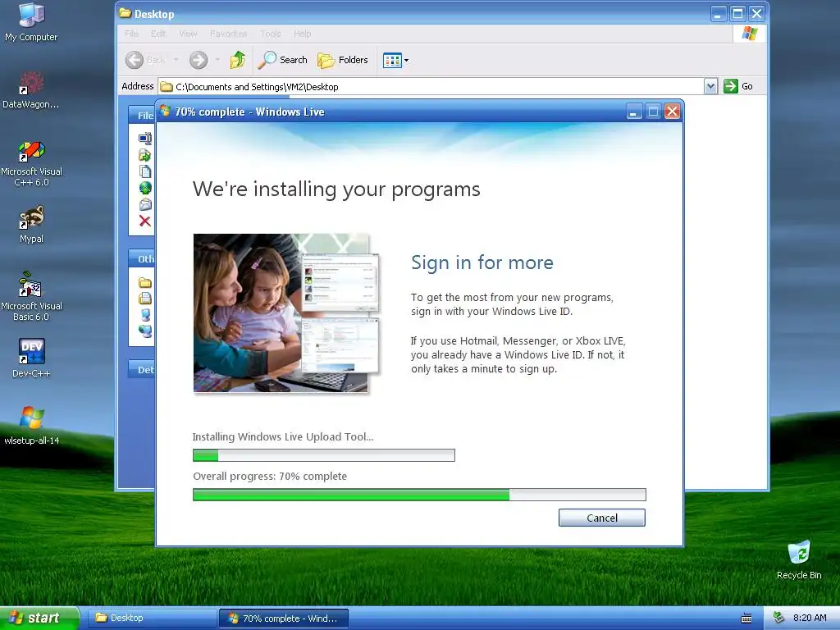The image size is (840, 630).
Task: Expand the Details panel header
Action: point(141,370)
